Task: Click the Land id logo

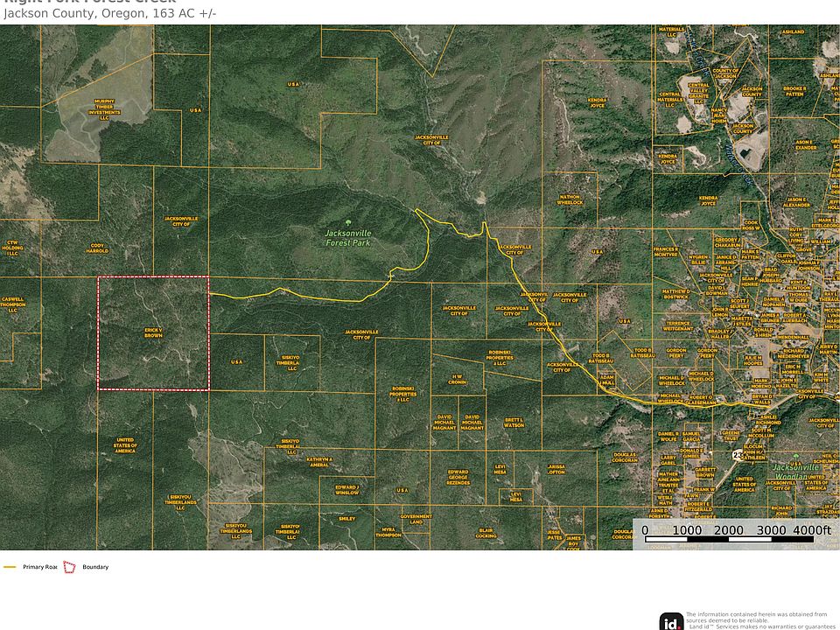Action: tap(671, 622)
